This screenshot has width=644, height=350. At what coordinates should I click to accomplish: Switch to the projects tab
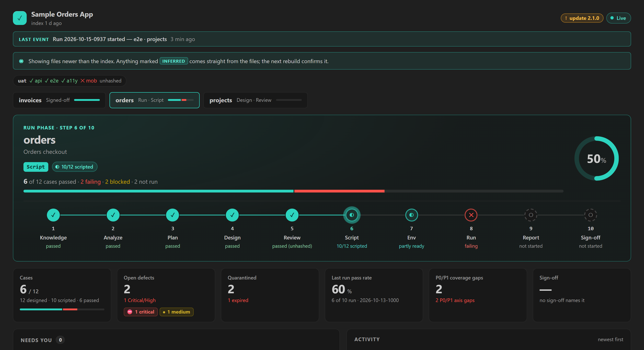[x=256, y=100]
